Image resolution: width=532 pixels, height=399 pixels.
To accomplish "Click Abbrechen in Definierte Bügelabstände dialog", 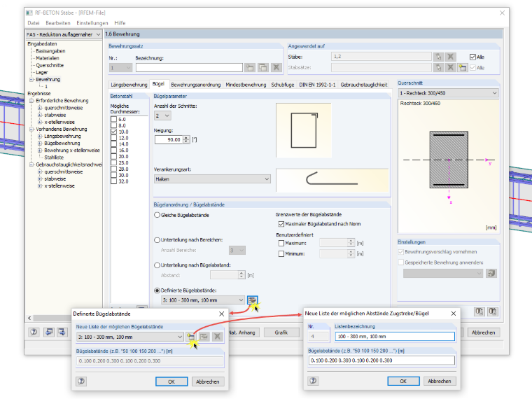I will pyautogui.click(x=208, y=381).
